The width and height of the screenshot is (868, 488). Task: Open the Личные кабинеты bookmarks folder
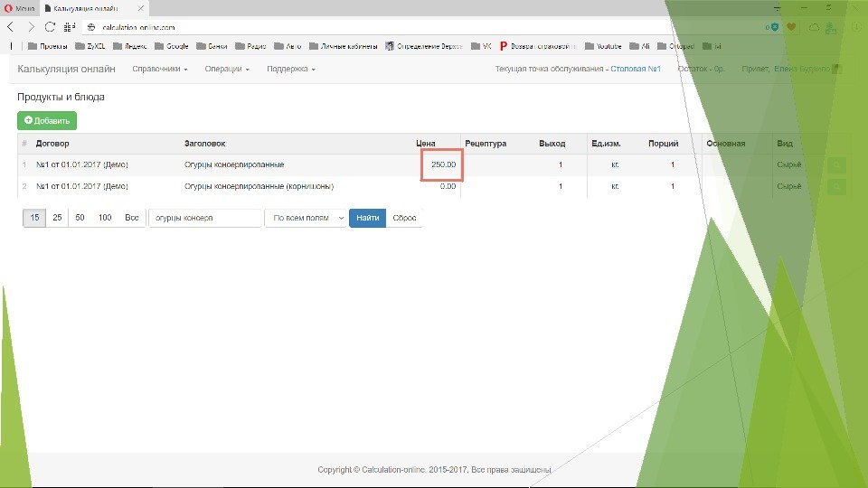tap(344, 46)
